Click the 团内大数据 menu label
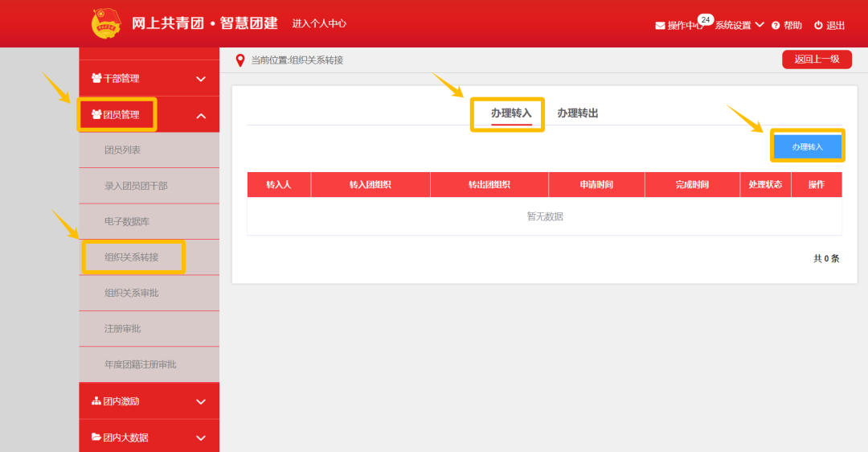Image resolution: width=868 pixels, height=452 pixels. (x=125, y=437)
